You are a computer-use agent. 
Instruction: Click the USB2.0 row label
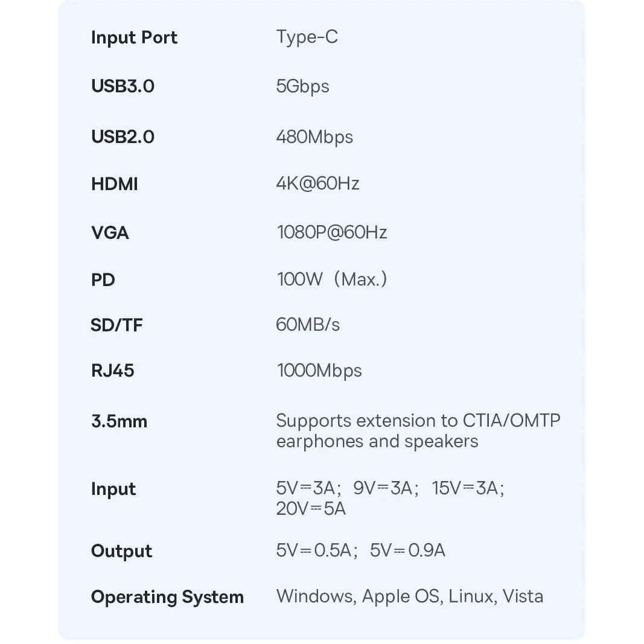[123, 137]
